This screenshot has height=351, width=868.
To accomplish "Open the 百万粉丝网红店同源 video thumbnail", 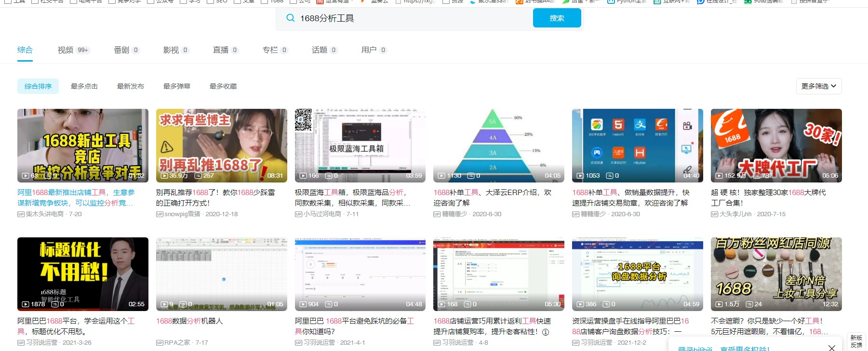I will [x=776, y=274].
